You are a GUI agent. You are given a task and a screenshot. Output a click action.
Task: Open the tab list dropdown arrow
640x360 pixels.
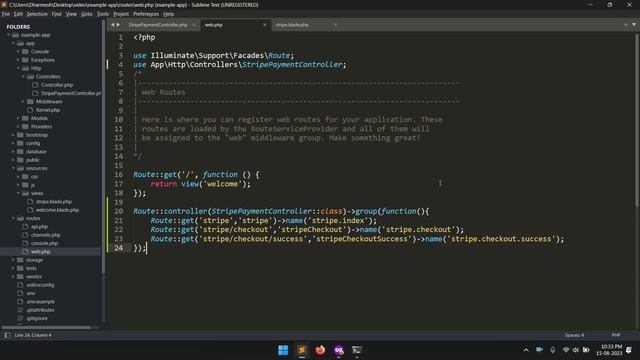(x=634, y=25)
